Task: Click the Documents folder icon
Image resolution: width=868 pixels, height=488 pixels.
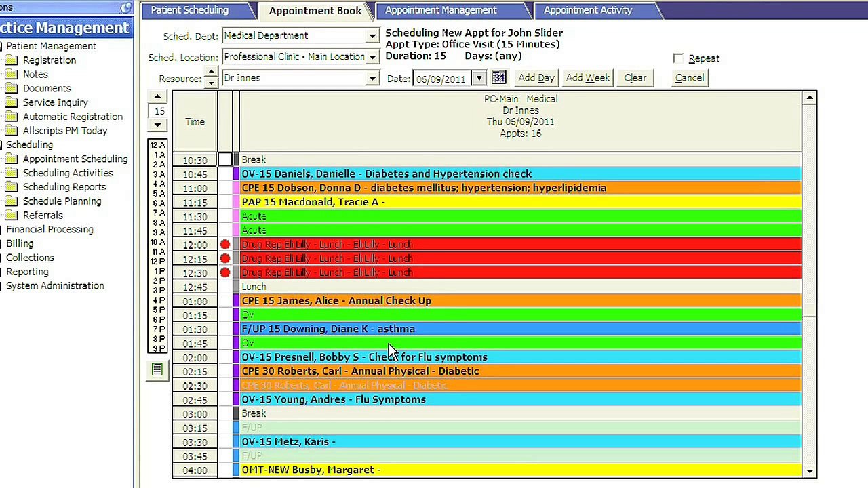Action: [11, 89]
